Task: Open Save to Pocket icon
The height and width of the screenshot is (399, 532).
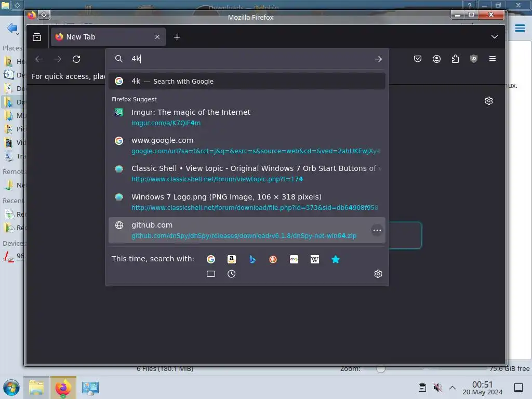Action: tap(418, 59)
